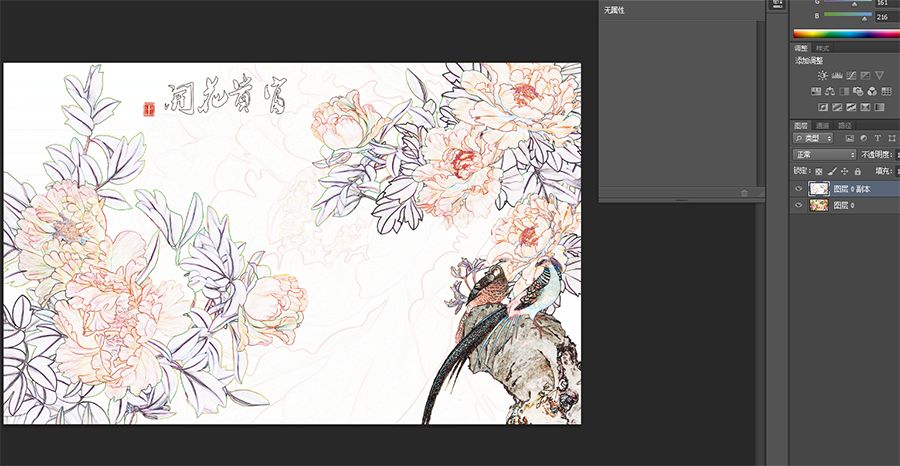Switch to the 通道 tab
Image resolution: width=900 pixels, height=466 pixels.
tap(823, 125)
